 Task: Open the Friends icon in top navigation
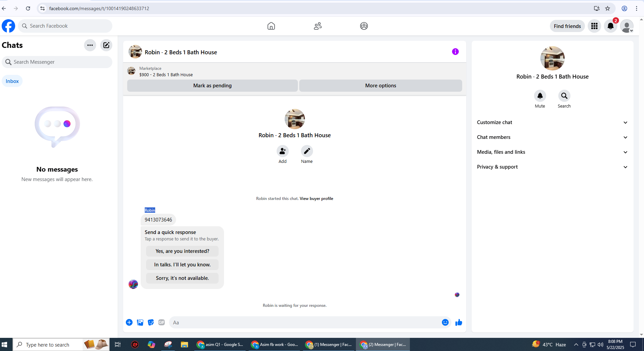(x=318, y=26)
